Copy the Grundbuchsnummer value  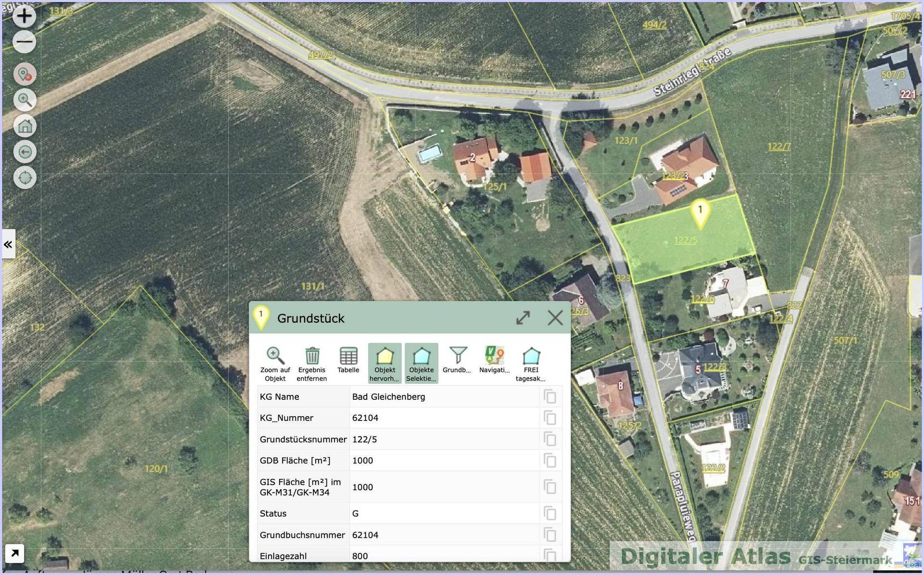pos(550,535)
